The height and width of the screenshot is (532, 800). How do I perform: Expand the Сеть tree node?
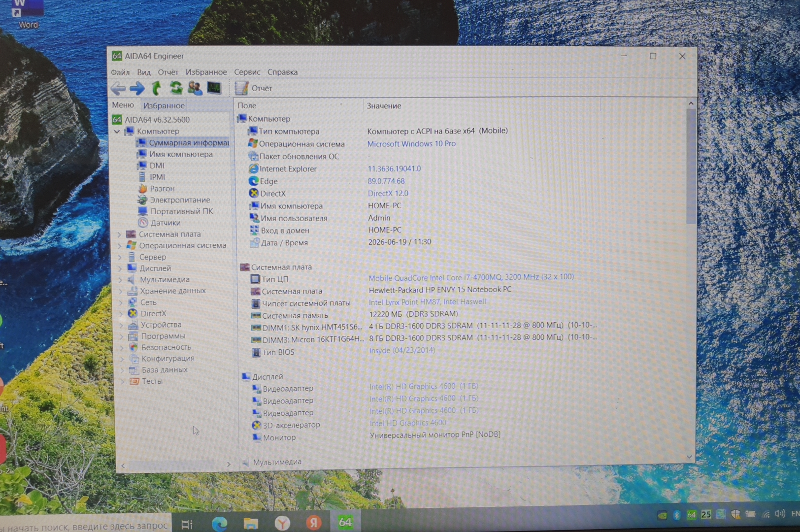121,302
